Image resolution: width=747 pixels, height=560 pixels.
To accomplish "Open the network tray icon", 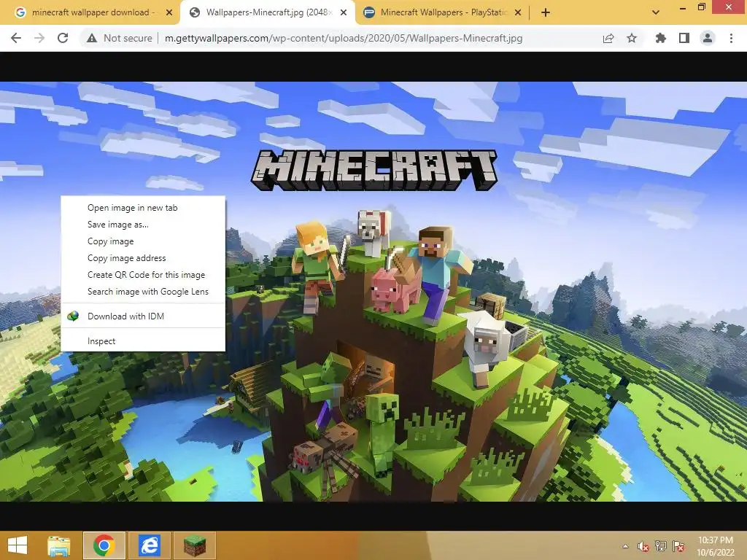I will pyautogui.click(x=661, y=546).
